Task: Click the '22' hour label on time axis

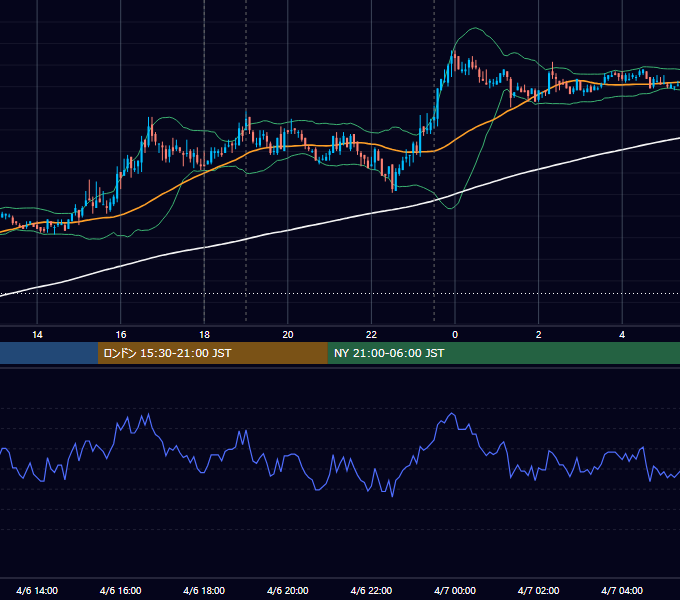Action: [371, 335]
